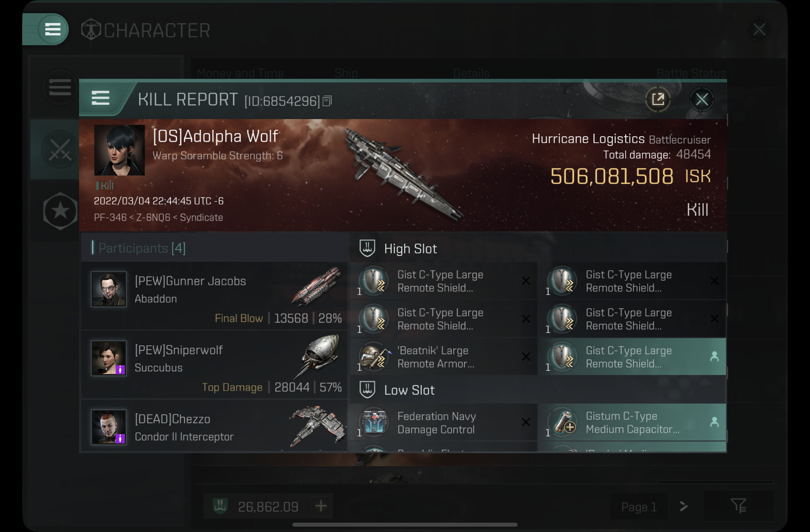Go to next page arrow beside Page 1
This screenshot has height=532, width=810.
point(683,506)
